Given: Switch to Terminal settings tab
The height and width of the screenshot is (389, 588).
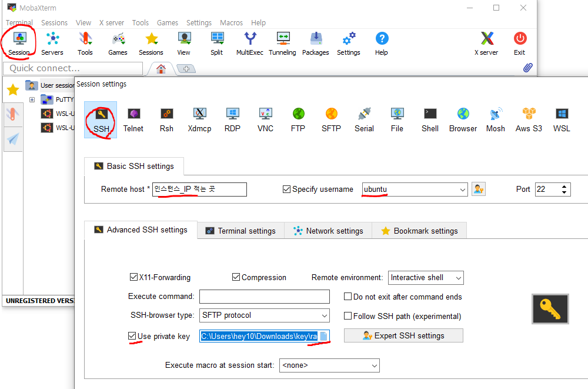Looking at the screenshot, I should pos(240,231).
